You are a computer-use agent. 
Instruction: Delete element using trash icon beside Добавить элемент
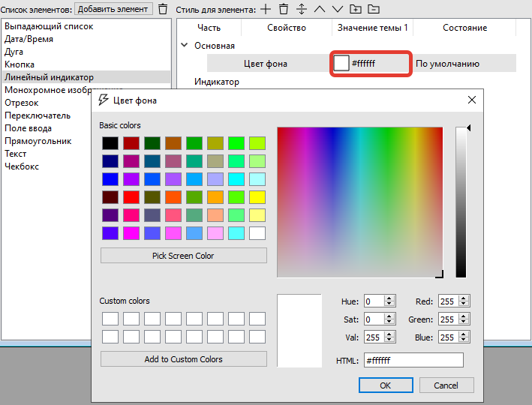click(x=162, y=9)
